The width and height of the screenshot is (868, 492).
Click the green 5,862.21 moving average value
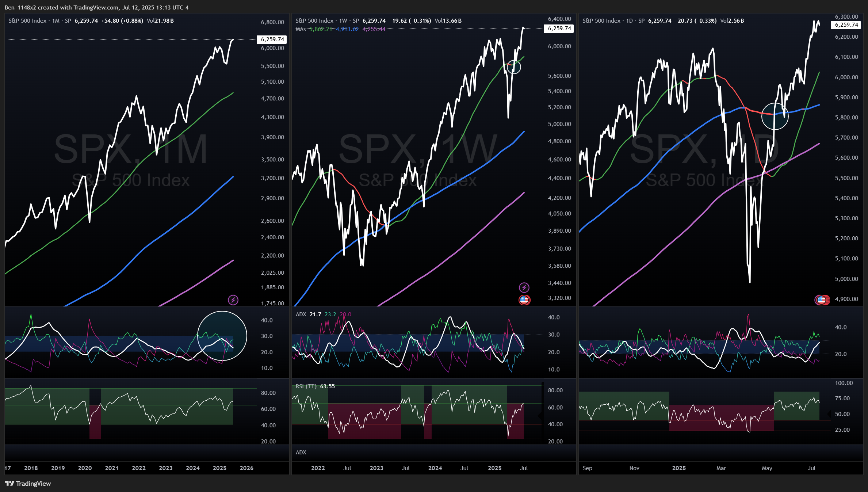click(x=321, y=29)
